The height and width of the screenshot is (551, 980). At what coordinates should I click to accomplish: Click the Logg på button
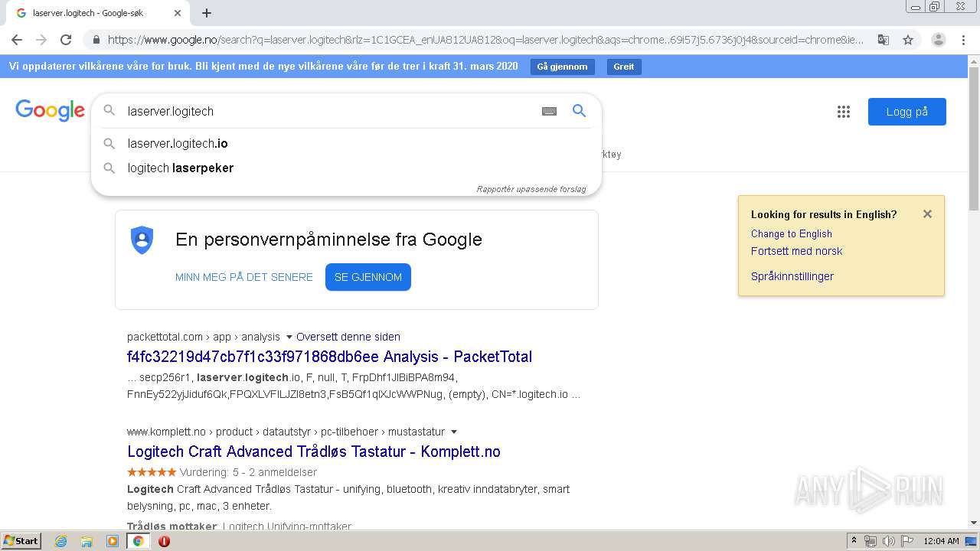point(907,112)
